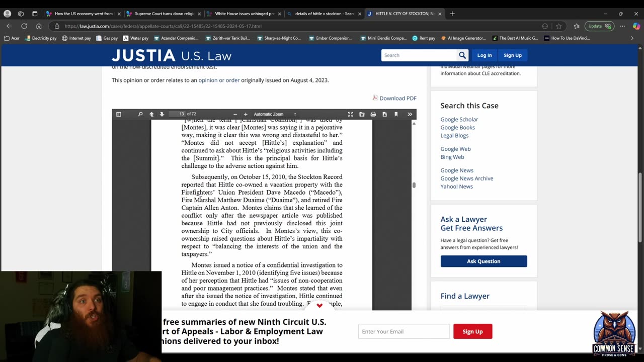This screenshot has height=362, width=644.
Task: Open the Google Books link
Action: pyautogui.click(x=458, y=127)
